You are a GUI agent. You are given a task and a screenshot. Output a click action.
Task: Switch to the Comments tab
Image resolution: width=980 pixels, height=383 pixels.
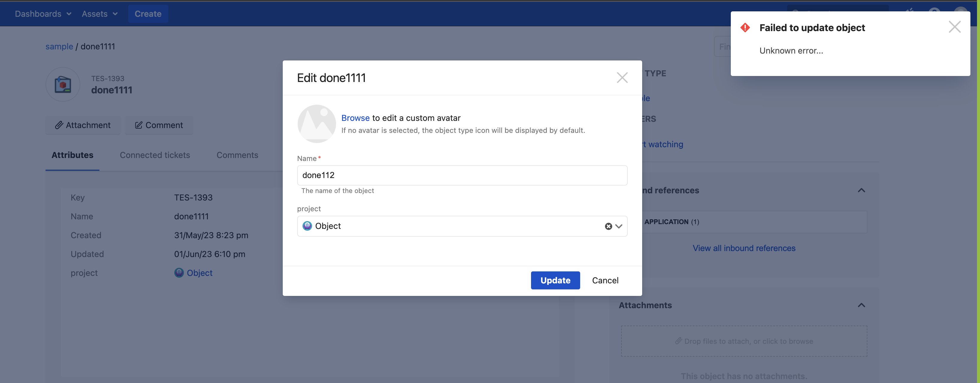237,155
